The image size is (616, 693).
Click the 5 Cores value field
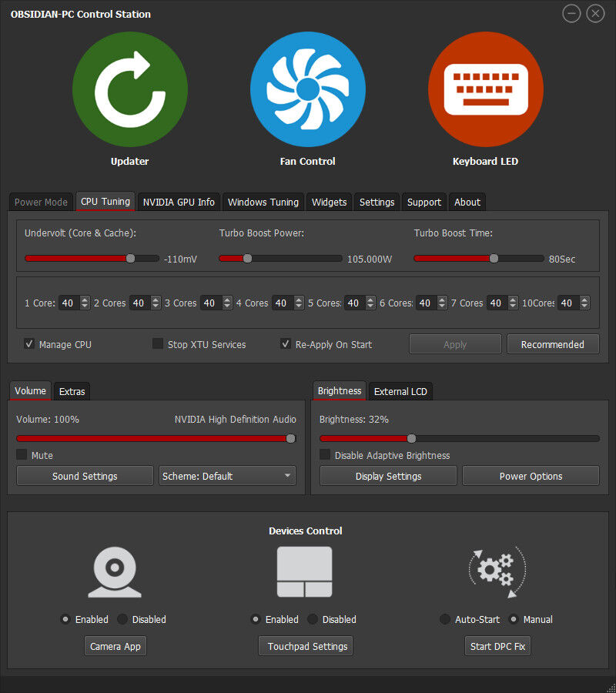pos(355,303)
